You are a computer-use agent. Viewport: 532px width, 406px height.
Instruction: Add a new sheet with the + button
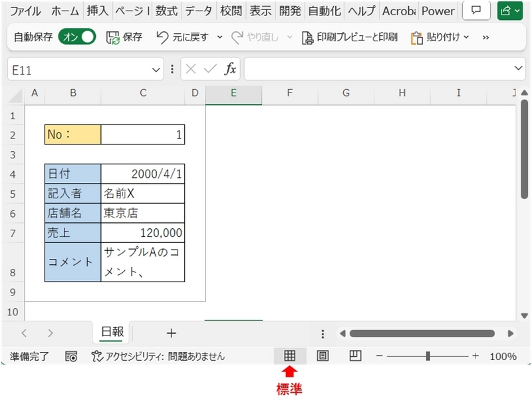click(x=170, y=333)
